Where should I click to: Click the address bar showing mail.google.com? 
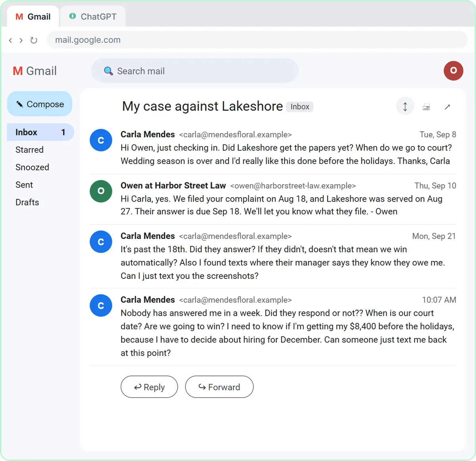pos(257,40)
